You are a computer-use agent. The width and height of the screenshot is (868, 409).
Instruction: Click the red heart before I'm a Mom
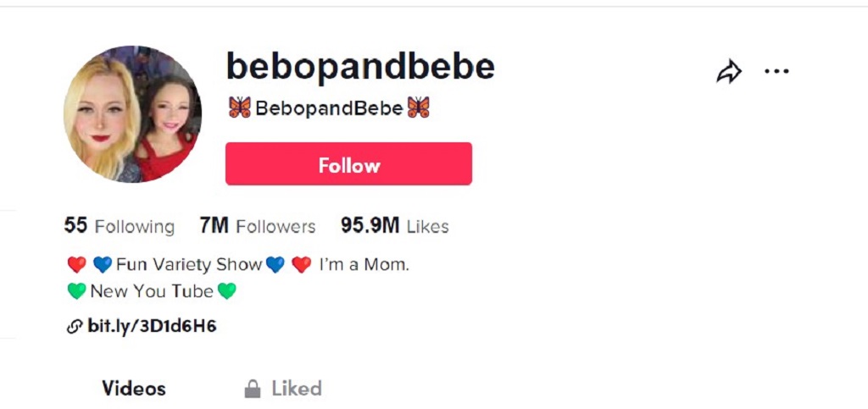click(302, 265)
